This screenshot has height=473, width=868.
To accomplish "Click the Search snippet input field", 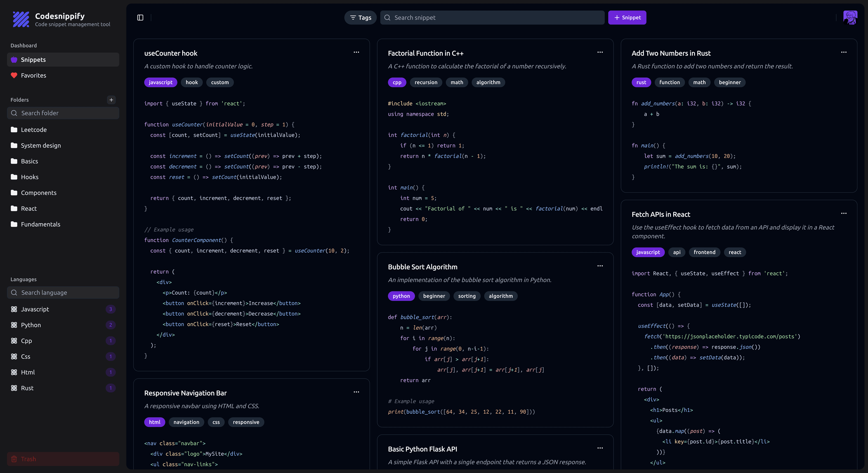I will [x=492, y=18].
